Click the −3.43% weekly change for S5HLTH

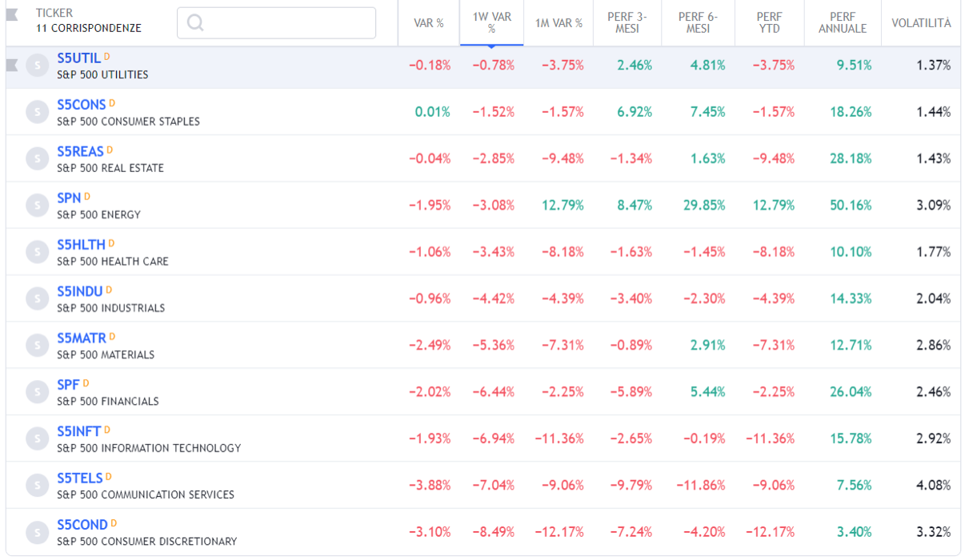[494, 252]
